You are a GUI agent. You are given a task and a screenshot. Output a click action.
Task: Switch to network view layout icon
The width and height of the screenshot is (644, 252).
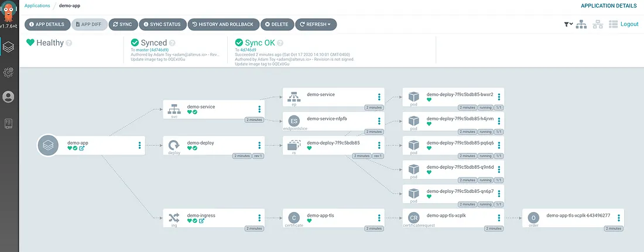[598, 25]
